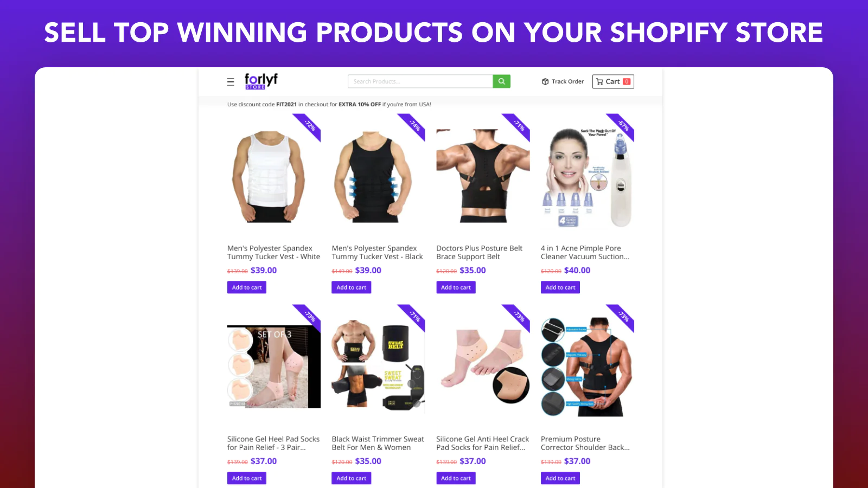The height and width of the screenshot is (488, 868).
Task: Open the Cart button
Action: click(x=613, y=81)
